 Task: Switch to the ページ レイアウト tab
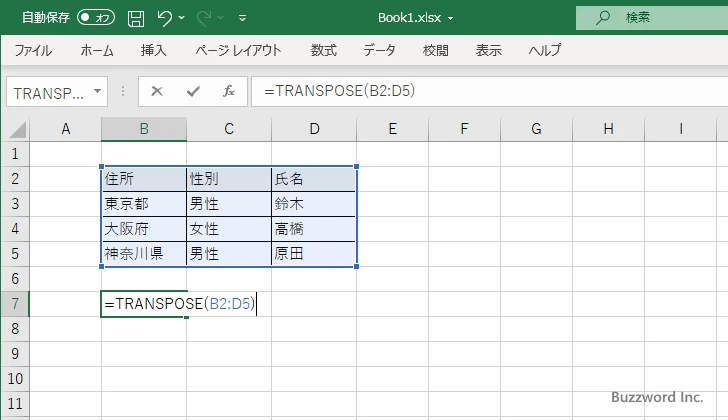point(238,50)
